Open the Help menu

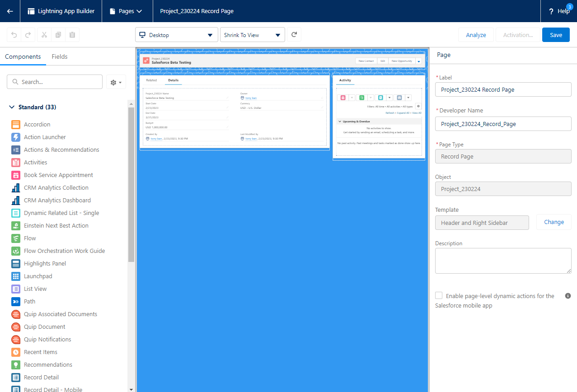point(559,11)
